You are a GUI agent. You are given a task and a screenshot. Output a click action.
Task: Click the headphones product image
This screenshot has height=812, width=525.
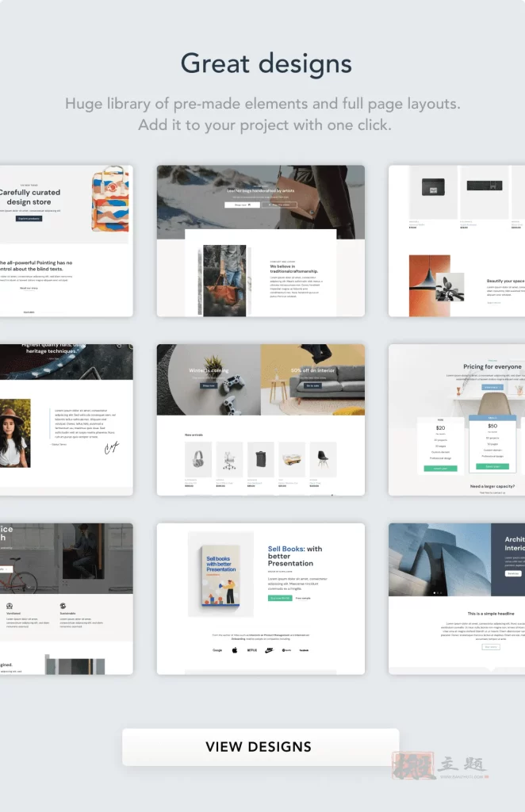(198, 460)
